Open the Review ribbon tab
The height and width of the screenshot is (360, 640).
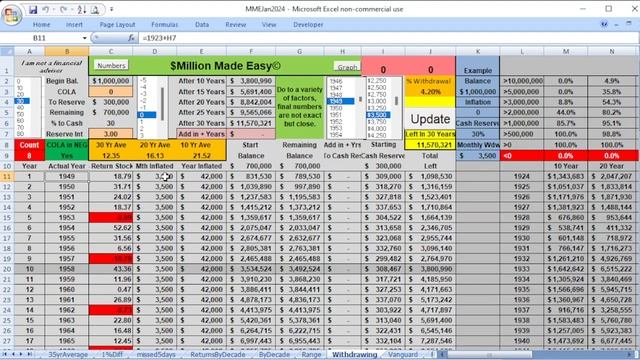pos(236,24)
